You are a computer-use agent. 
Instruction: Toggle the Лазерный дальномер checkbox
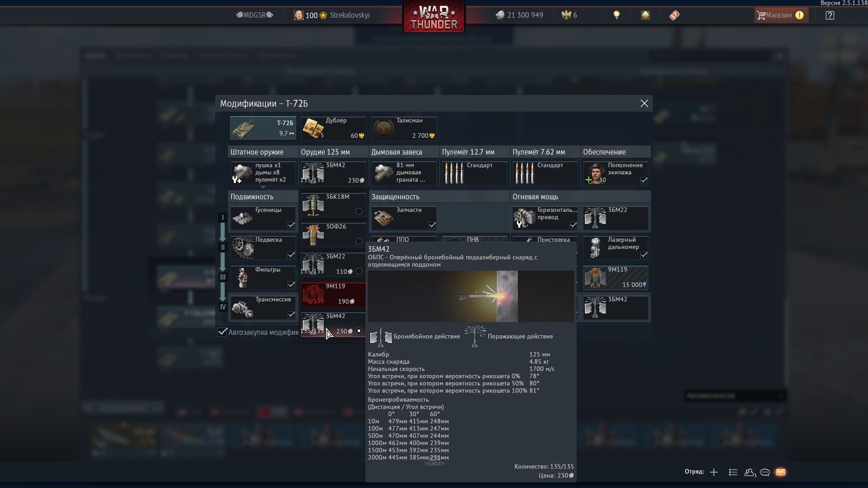click(644, 255)
